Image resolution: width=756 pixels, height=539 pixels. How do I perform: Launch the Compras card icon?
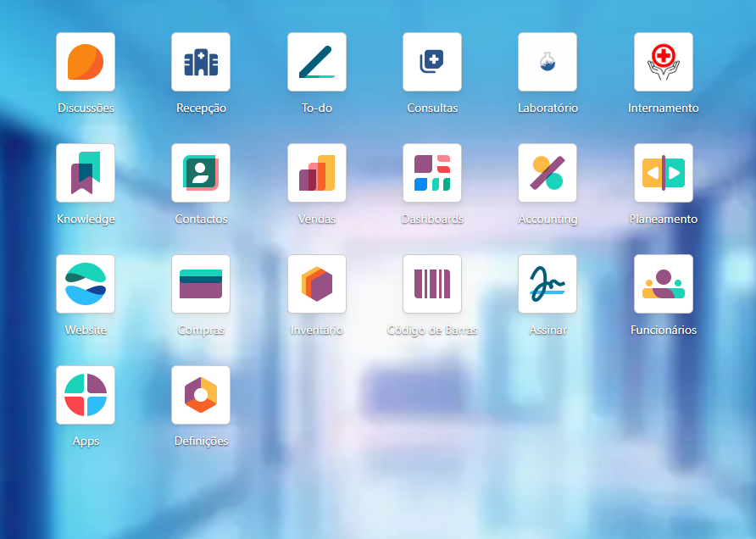point(201,284)
